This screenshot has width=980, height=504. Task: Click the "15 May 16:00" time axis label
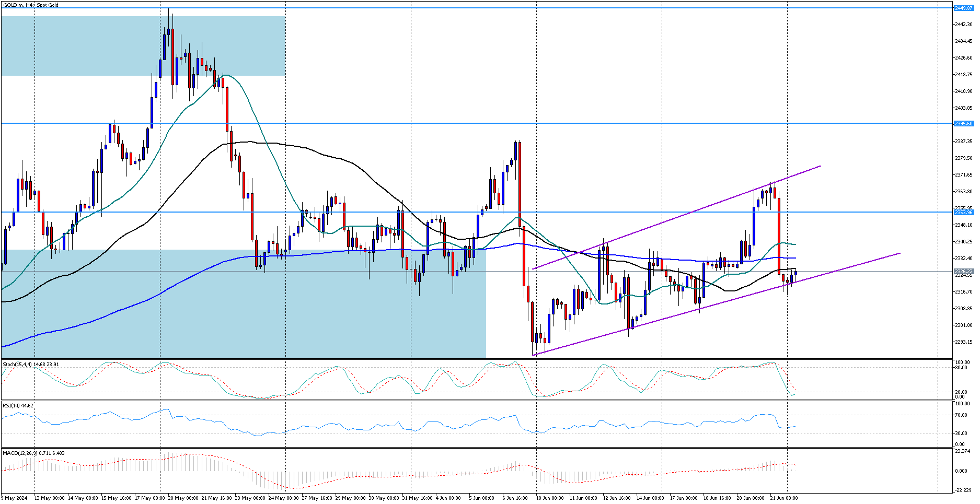pos(117,498)
